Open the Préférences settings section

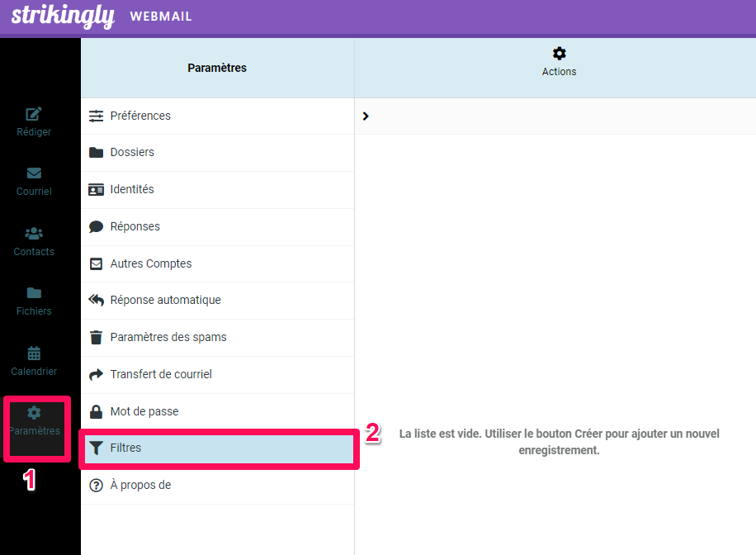217,116
